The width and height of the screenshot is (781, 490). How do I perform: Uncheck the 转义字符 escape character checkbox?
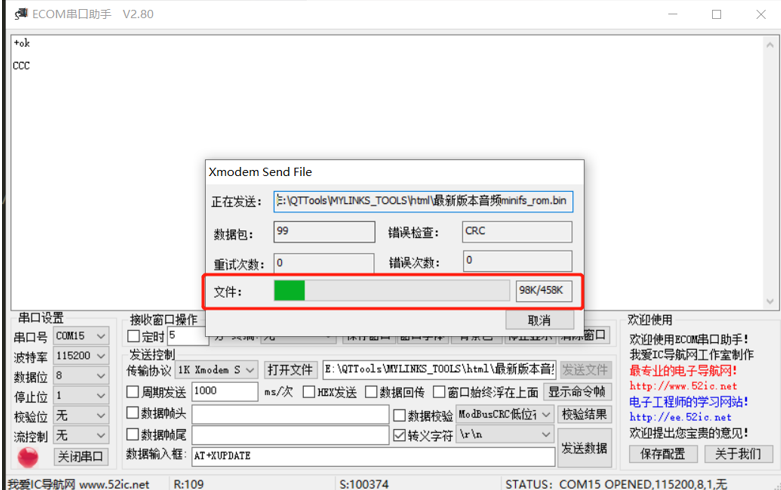point(400,436)
